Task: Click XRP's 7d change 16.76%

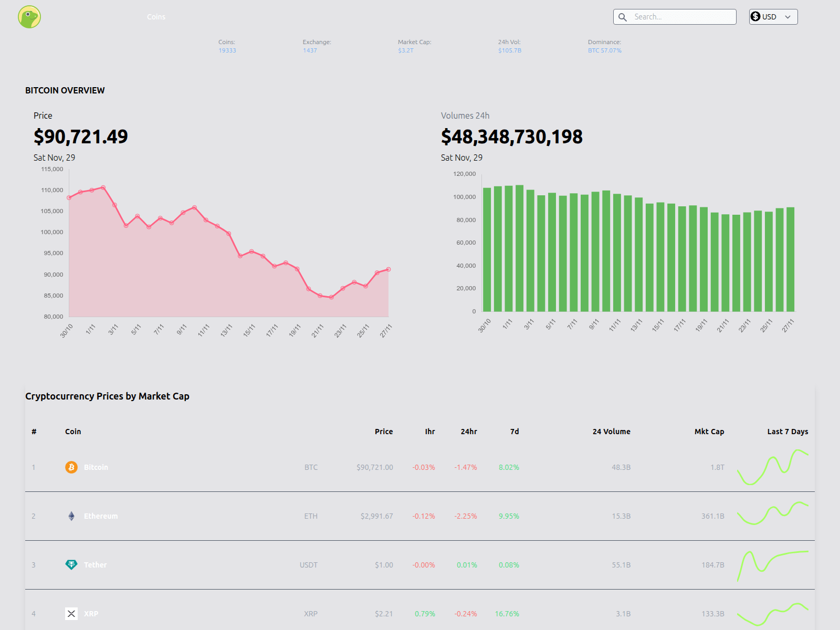Action: (x=507, y=614)
